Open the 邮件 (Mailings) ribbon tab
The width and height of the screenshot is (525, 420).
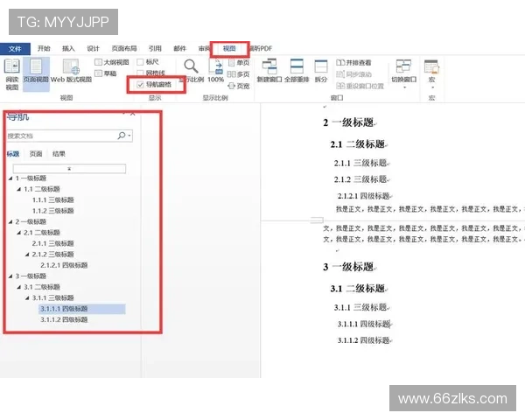point(179,49)
